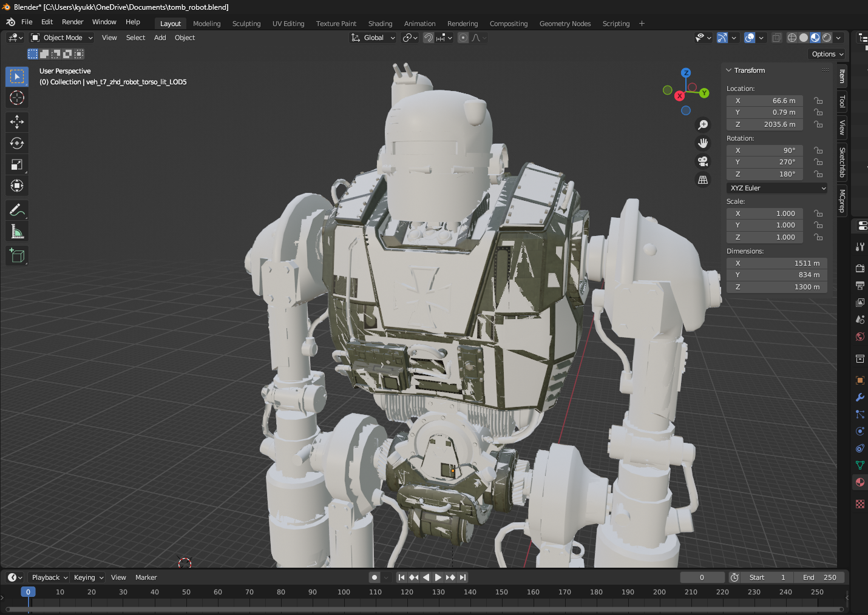Viewport: 868px width, 615px height.
Task: Toggle the show overlays button
Action: (x=750, y=38)
